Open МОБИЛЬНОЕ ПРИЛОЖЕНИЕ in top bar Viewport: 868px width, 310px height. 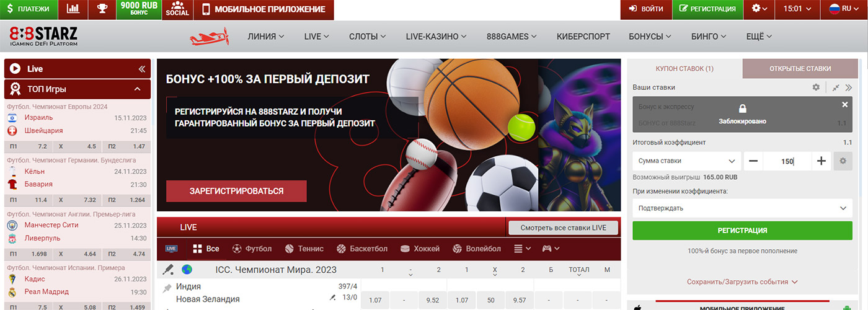[x=263, y=9]
